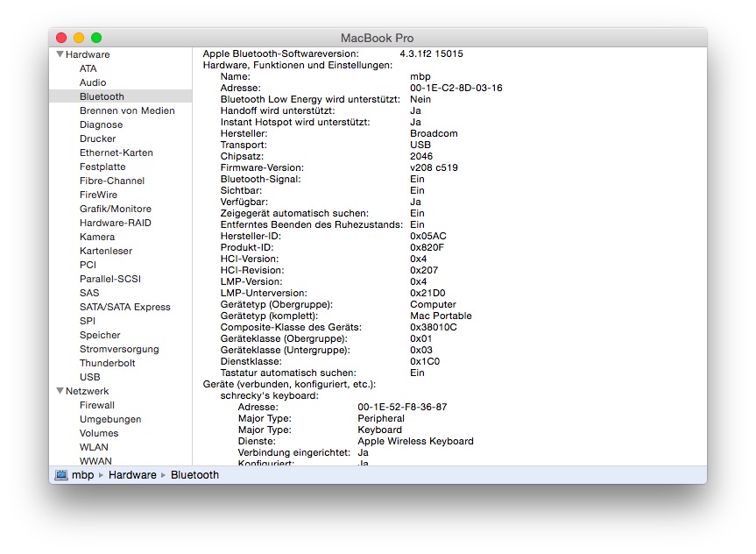
Task: Click the address value 00-1E-C2-8D-03-16
Action: pos(456,88)
